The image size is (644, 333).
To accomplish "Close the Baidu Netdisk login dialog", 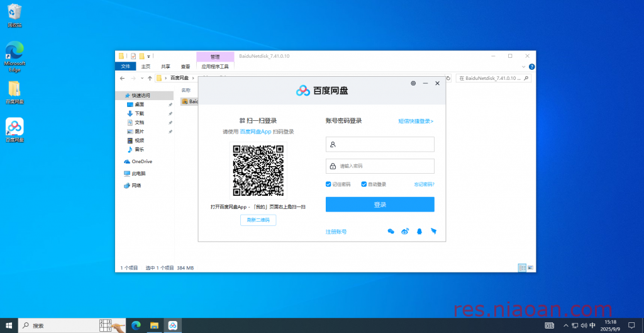I will pos(438,83).
